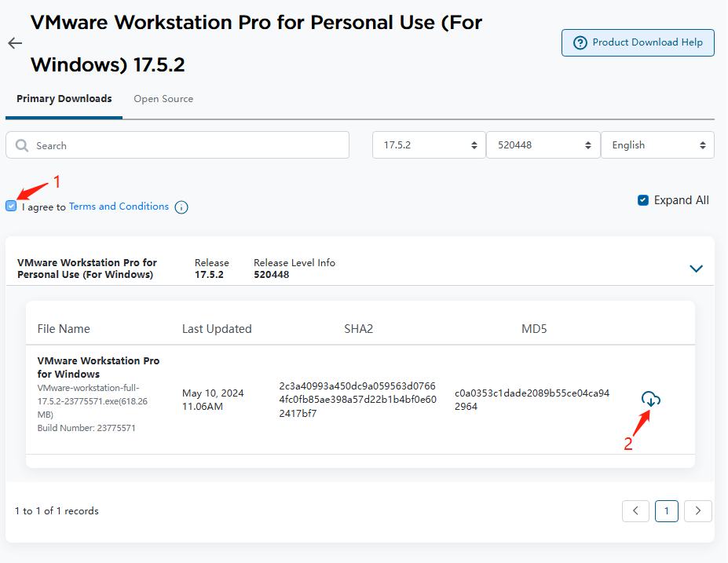Click the previous page arrow icon

[x=635, y=510]
